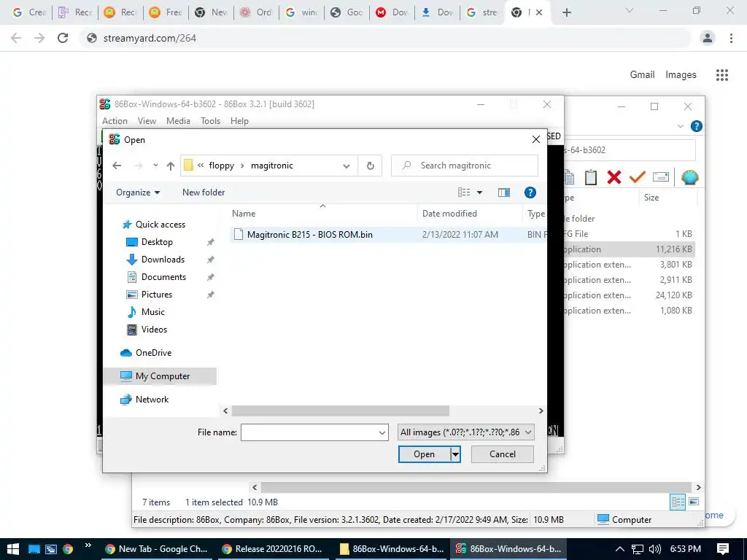Screen dimensions: 747x560
Task: Open the 86Box Action menu
Action: 115,121
